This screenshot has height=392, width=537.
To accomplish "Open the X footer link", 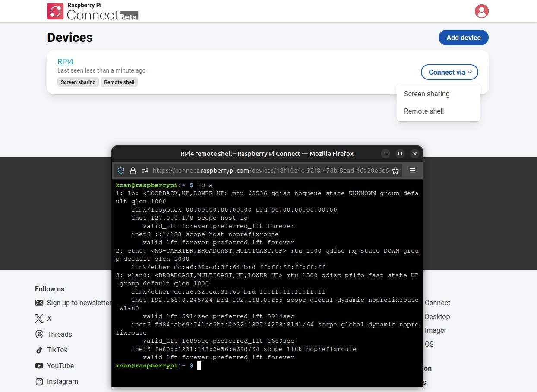I will point(49,319).
